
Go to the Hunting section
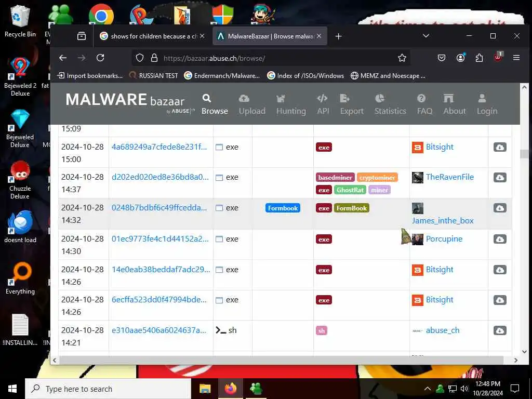click(x=291, y=104)
